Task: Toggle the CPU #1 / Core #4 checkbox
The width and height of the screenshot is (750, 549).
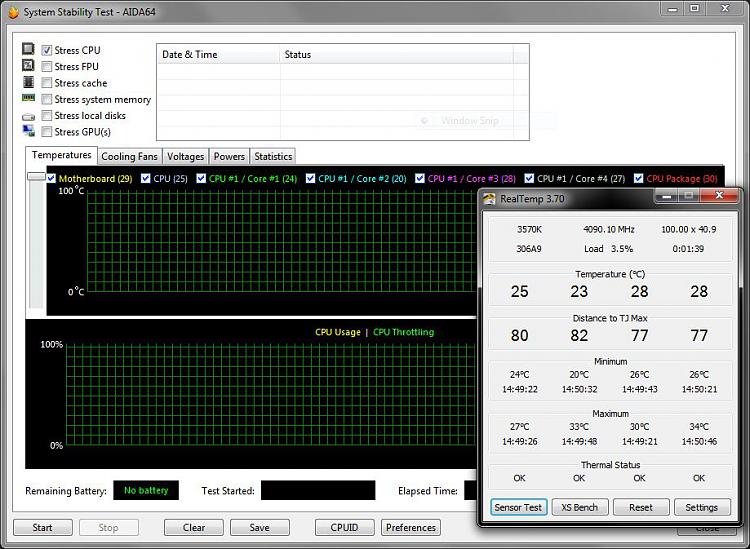Action: tap(529, 178)
